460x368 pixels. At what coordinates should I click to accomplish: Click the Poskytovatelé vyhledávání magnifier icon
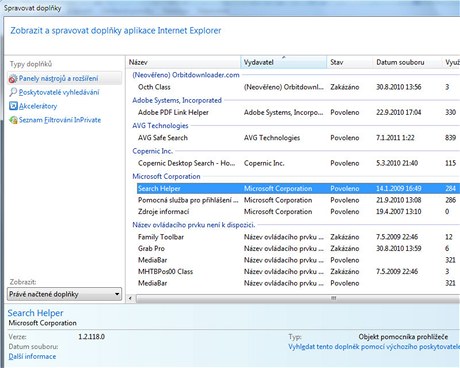click(x=13, y=92)
